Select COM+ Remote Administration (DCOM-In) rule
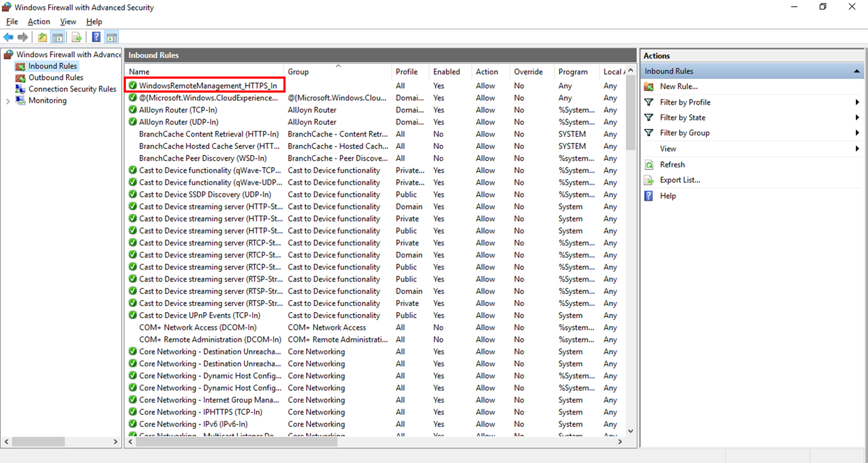 click(210, 340)
